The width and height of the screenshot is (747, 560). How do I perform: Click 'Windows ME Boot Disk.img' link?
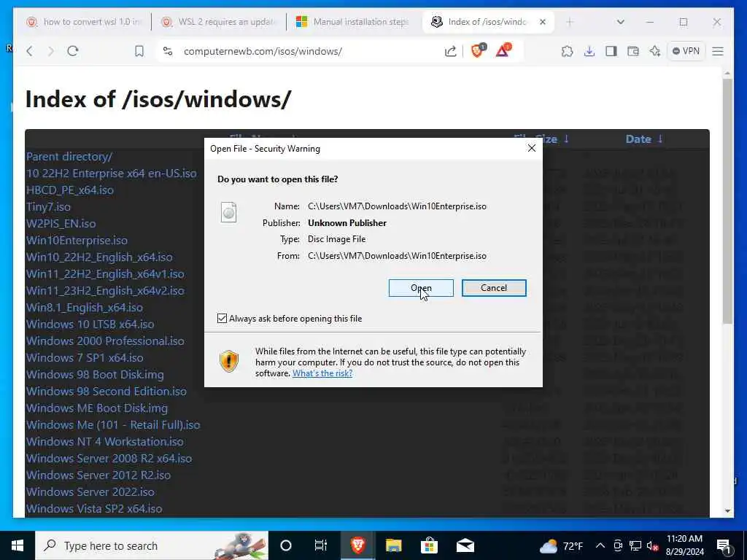(97, 408)
